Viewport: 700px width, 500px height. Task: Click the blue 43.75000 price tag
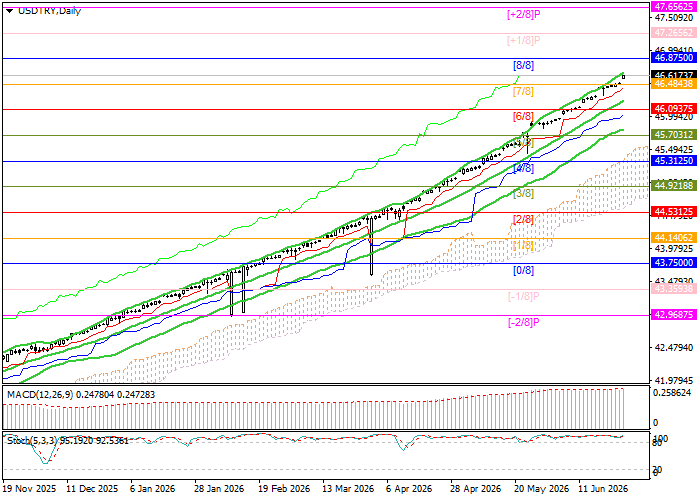tap(674, 262)
